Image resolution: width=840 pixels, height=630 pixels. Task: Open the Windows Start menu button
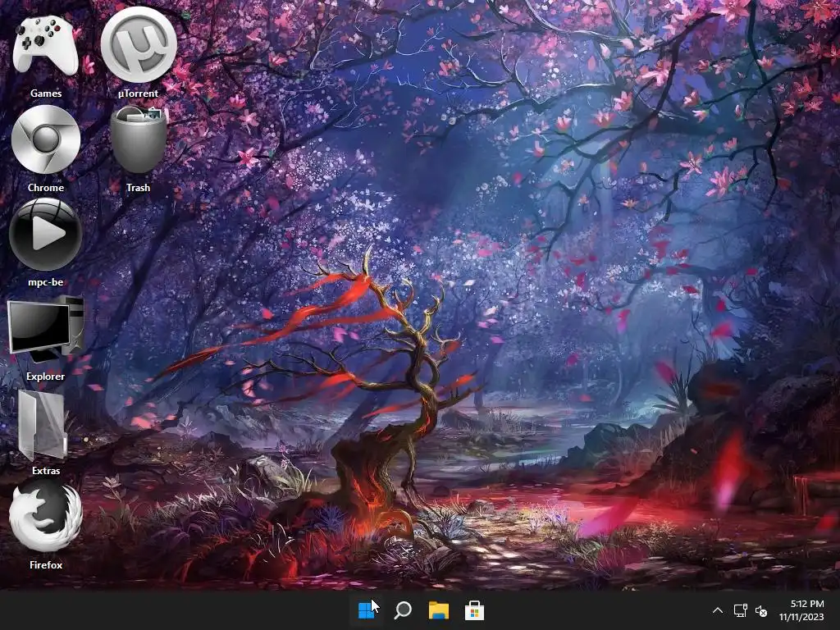pos(367,610)
